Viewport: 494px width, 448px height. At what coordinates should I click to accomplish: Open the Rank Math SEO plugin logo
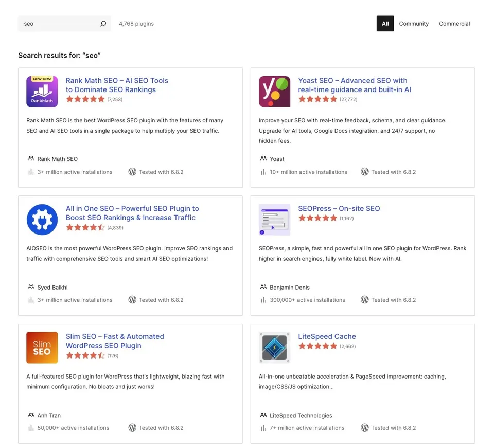tap(42, 92)
